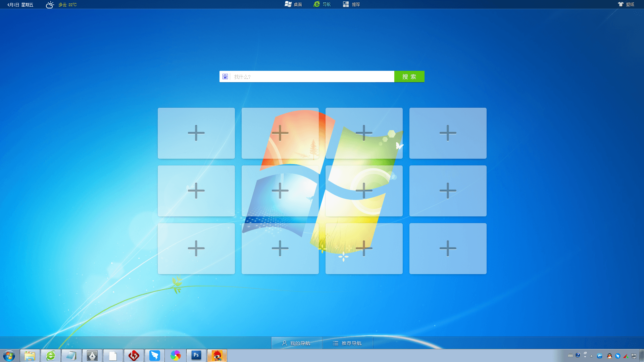The width and height of the screenshot is (644, 362).
Task: Open the QQ penguin tray icon
Action: 609,356
